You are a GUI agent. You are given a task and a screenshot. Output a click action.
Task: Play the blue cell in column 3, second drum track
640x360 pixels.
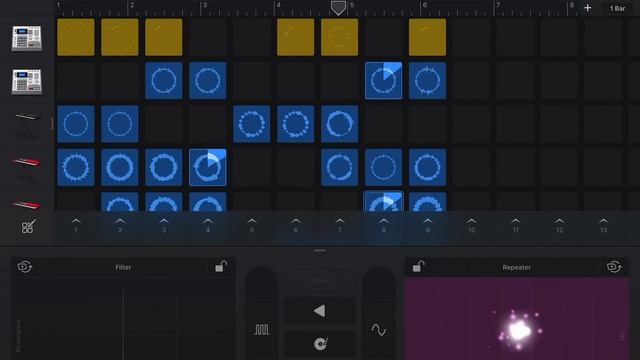[164, 80]
